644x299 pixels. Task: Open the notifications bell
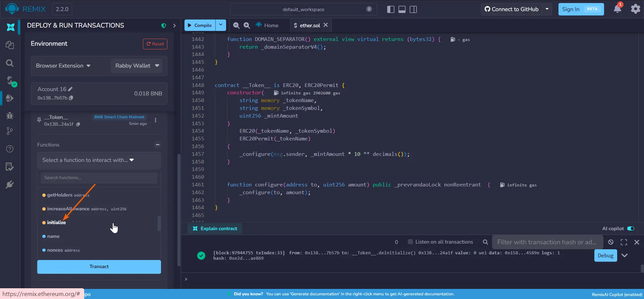coord(618,9)
